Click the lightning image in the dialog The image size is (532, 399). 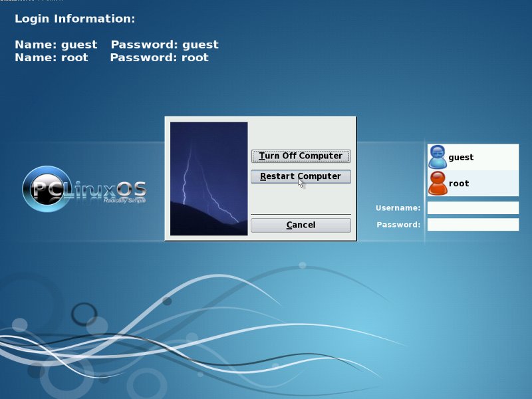coord(209,178)
